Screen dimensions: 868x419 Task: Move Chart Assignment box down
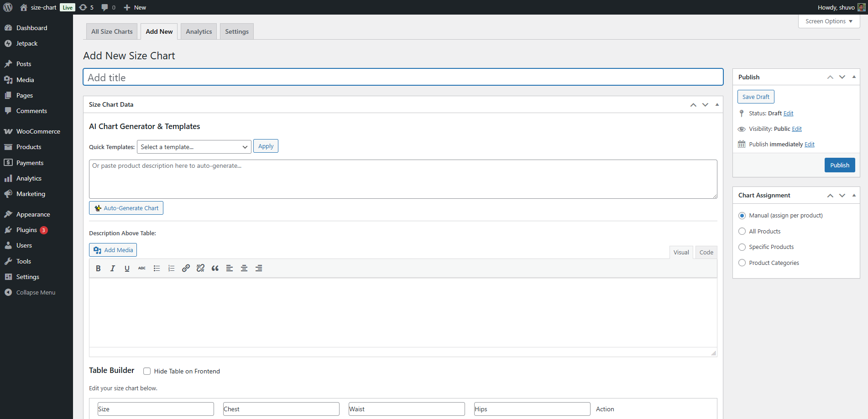[x=842, y=196]
